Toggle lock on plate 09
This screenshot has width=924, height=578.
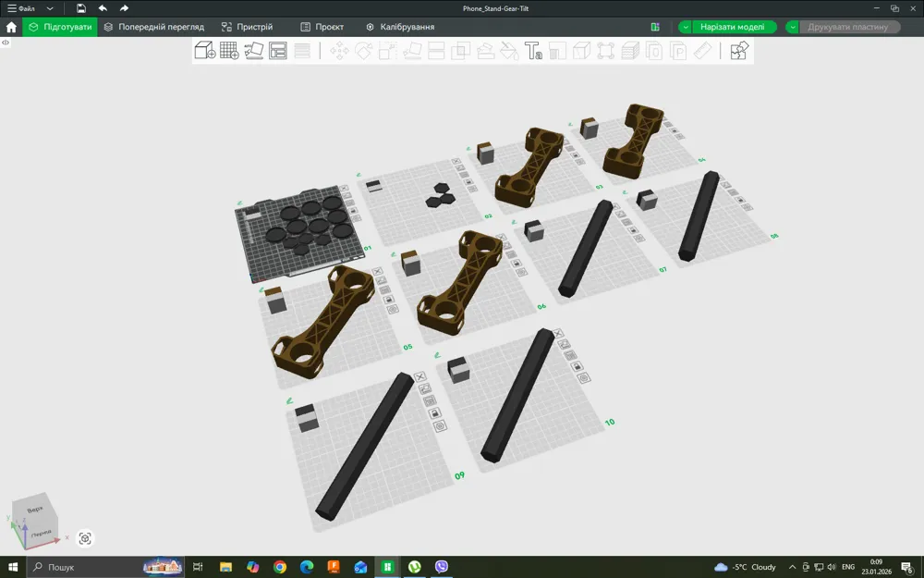(x=435, y=412)
